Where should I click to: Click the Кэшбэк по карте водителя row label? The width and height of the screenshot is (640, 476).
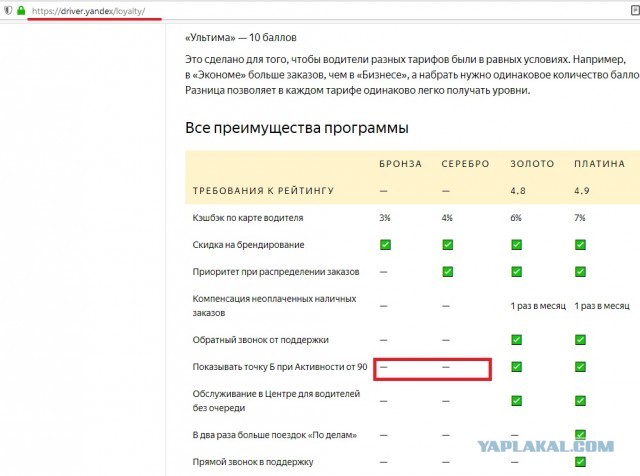point(248,218)
